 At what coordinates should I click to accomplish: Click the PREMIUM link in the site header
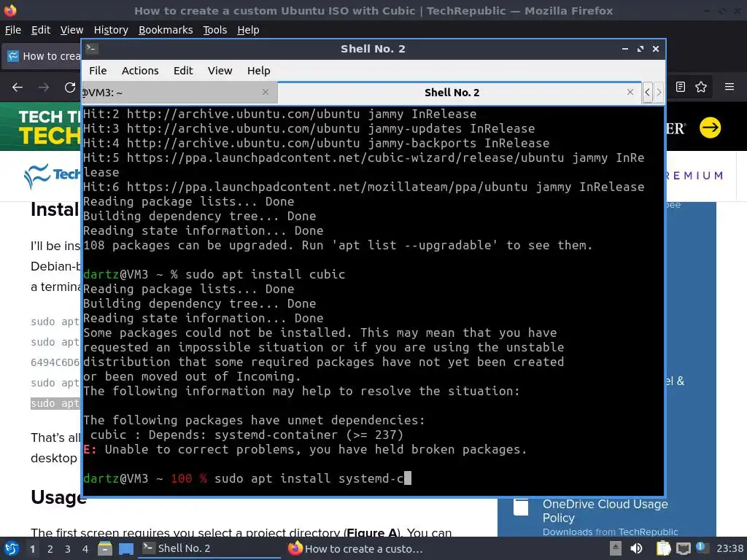point(695,176)
